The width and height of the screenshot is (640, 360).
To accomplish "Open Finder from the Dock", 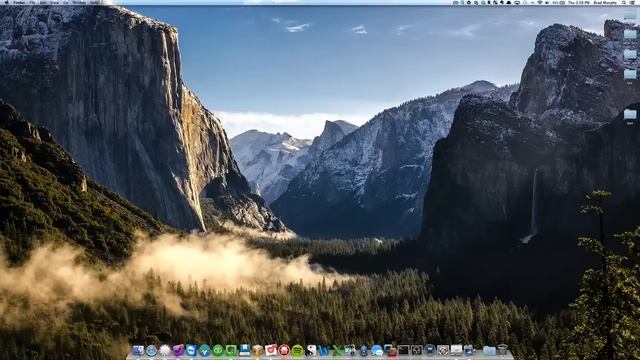I will [x=138, y=351].
